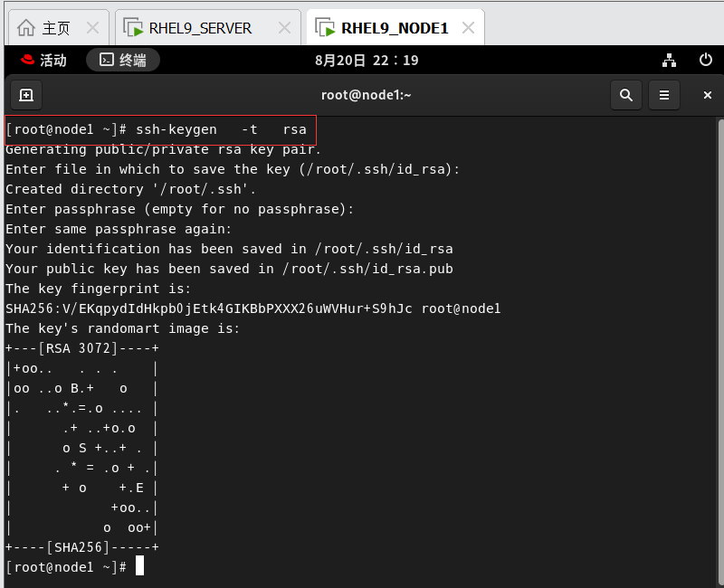Open the power menu icon
Screen dimensions: 724x588
point(706,60)
